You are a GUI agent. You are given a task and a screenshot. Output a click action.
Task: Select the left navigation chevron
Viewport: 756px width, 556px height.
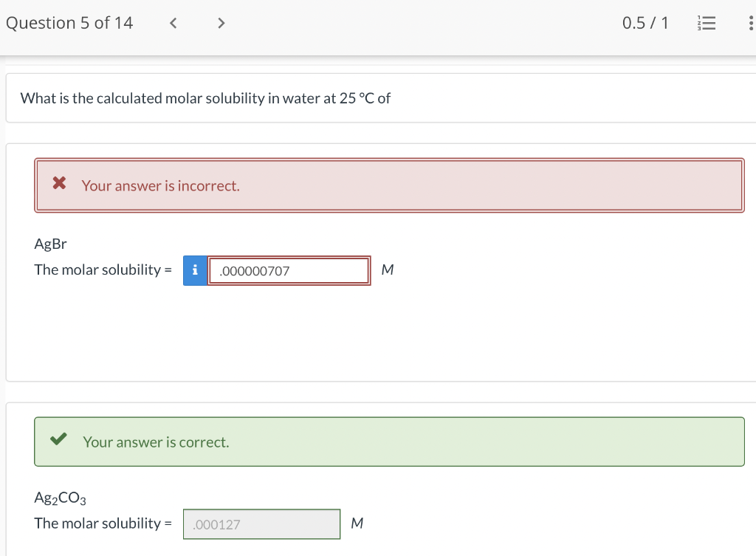[x=173, y=23]
